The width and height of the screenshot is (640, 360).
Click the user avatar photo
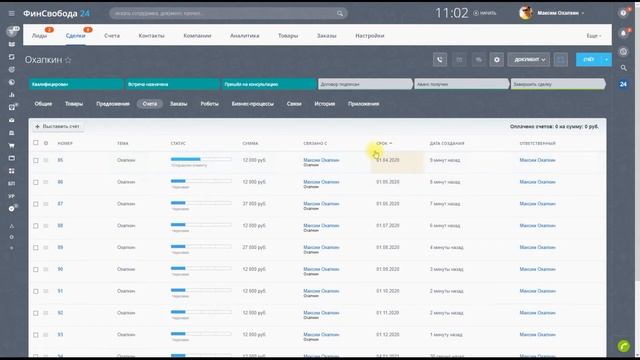(x=526, y=13)
